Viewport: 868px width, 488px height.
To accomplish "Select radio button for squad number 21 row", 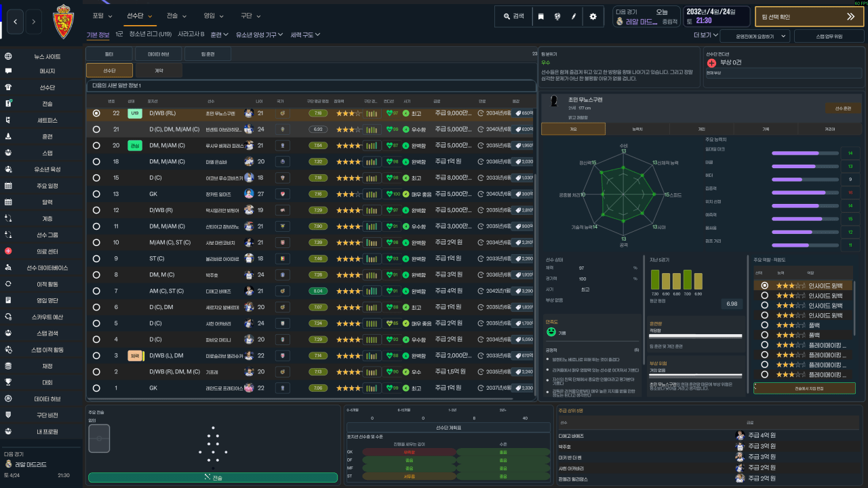I will click(x=96, y=129).
